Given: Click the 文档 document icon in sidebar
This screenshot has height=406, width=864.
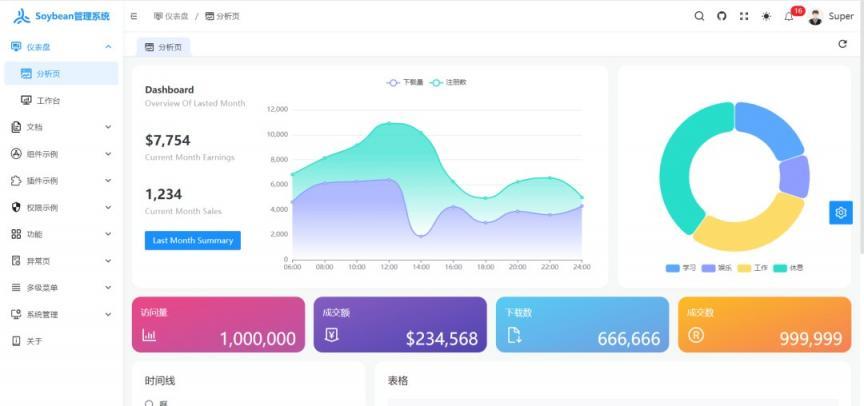Looking at the screenshot, I should [x=16, y=127].
